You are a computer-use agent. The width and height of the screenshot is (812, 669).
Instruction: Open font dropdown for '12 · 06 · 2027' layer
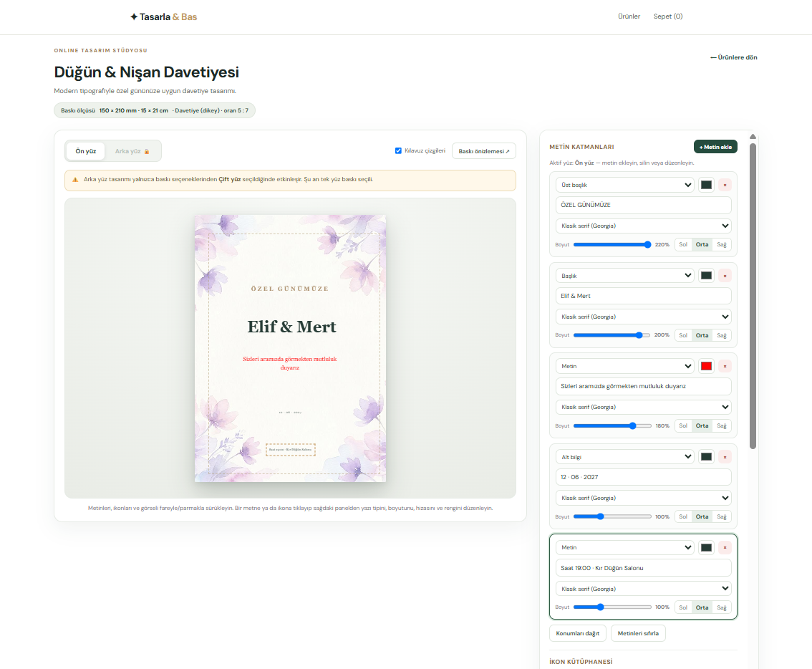pos(644,498)
